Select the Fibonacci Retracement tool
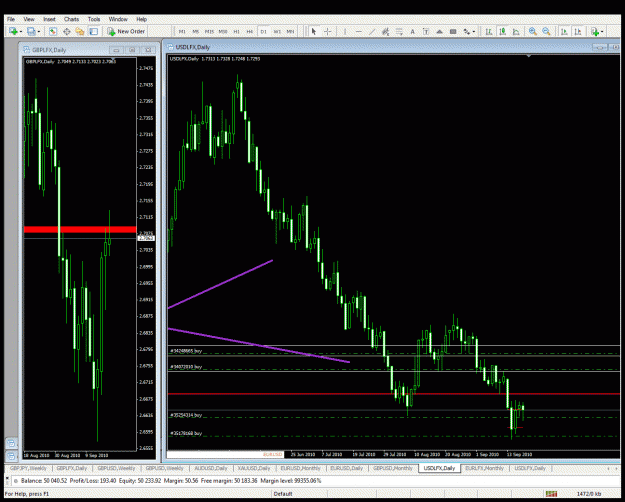The width and height of the screenshot is (625, 502). [399, 31]
